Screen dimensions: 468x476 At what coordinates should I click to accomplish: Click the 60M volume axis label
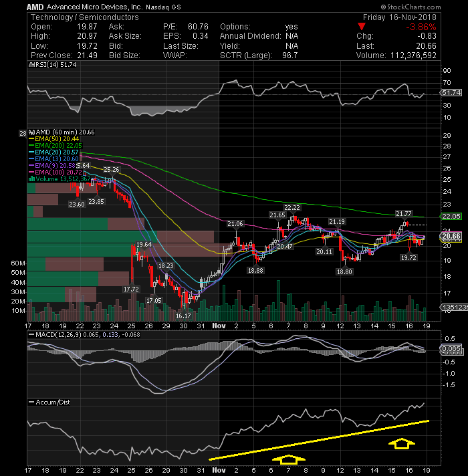tap(18, 263)
